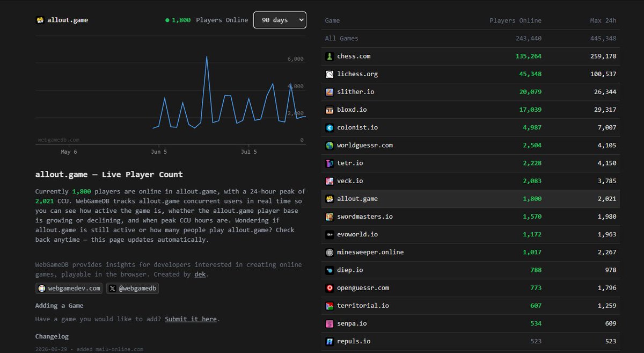
Task: Click the evoworld.io game icon
Action: click(330, 234)
